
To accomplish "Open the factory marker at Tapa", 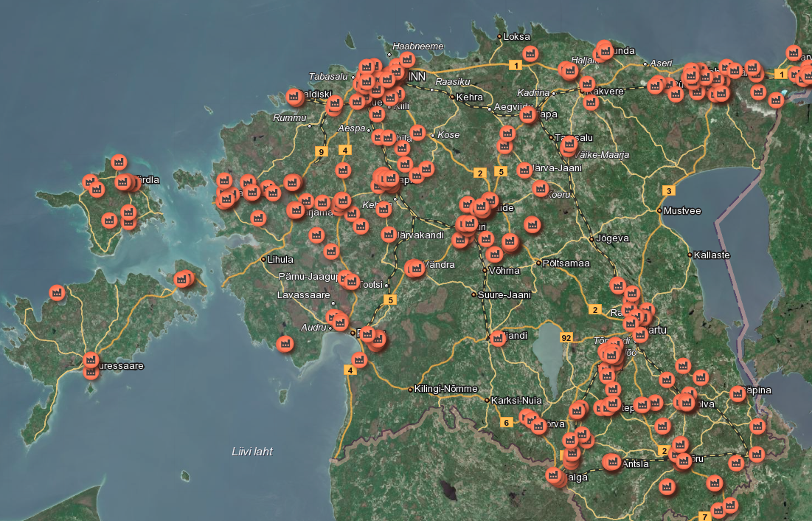I will tap(528, 114).
